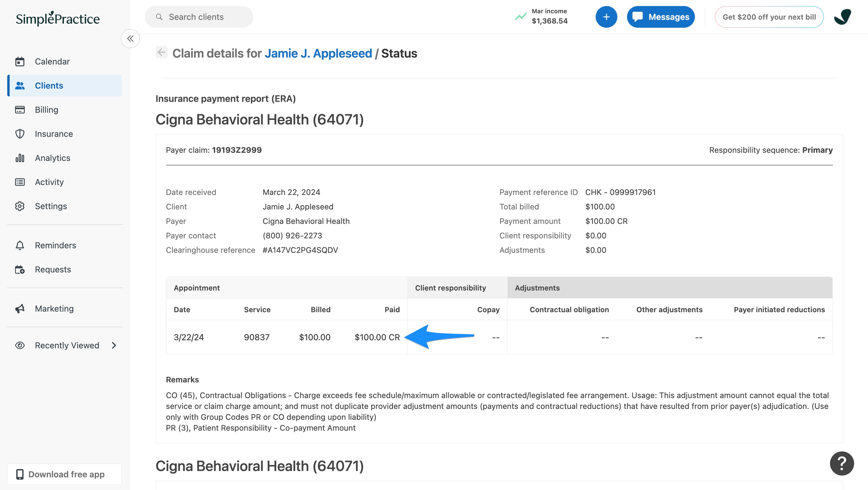Click clearinghouse reference #A147VC2PG4SQDV
The width and height of the screenshot is (868, 490).
point(300,250)
